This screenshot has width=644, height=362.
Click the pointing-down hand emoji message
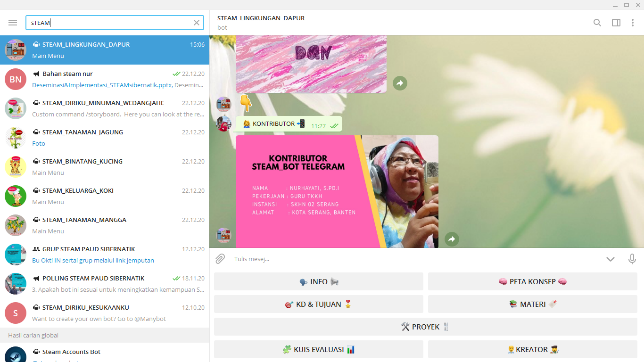[245, 103]
